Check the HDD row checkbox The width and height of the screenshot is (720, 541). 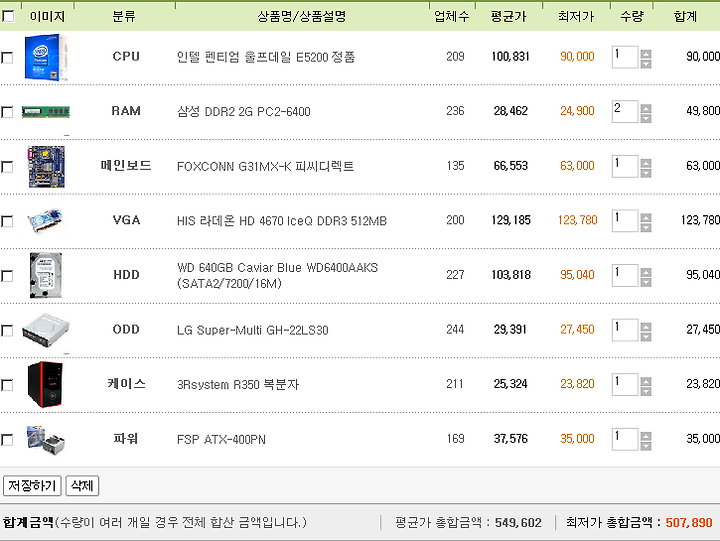[7, 276]
